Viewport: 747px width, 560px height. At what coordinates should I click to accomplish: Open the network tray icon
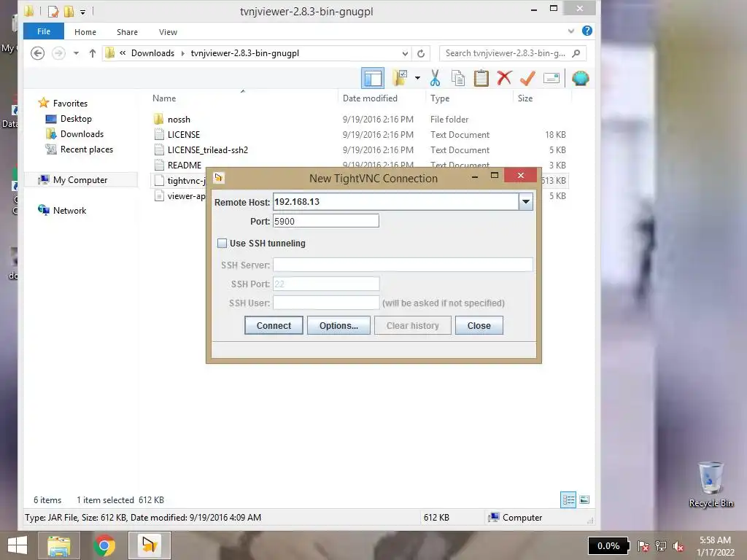(x=661, y=546)
